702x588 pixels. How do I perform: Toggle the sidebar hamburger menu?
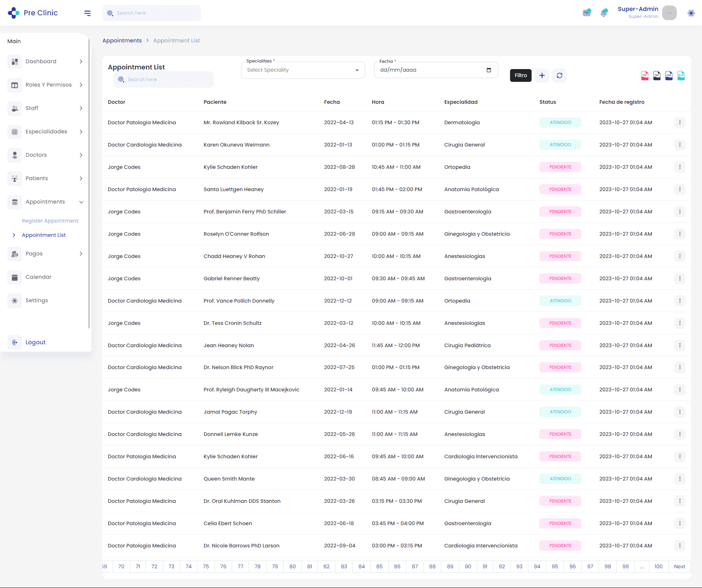tap(87, 13)
